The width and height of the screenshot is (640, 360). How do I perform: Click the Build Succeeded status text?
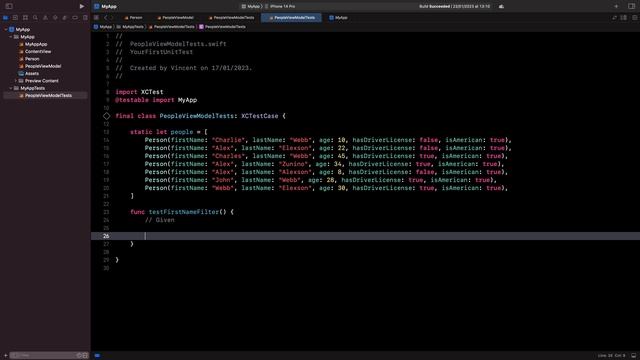454,6
